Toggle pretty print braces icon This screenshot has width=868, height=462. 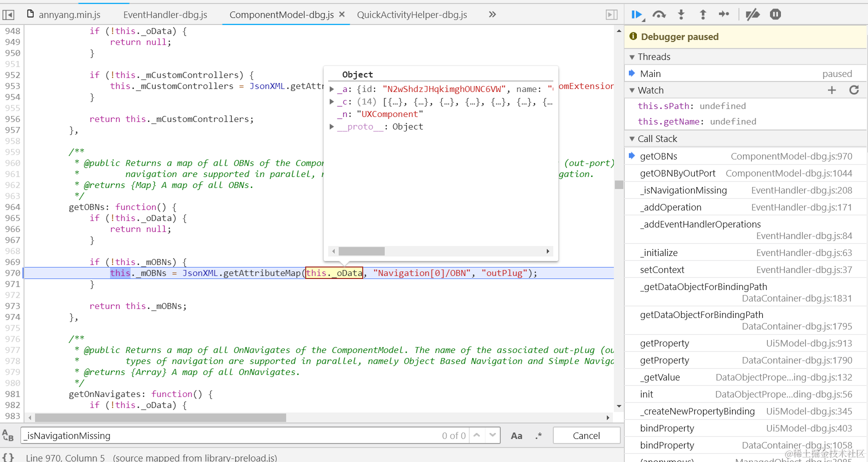pos(9,457)
